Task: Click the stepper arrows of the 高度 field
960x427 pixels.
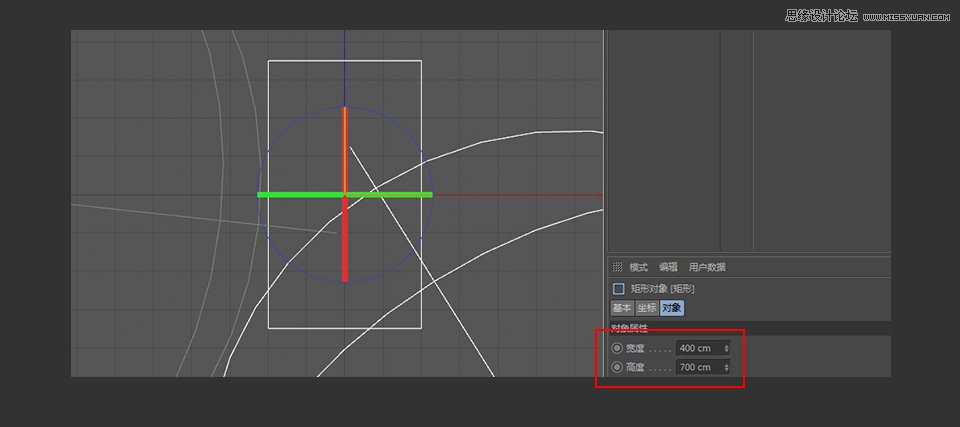Action: coord(726,367)
